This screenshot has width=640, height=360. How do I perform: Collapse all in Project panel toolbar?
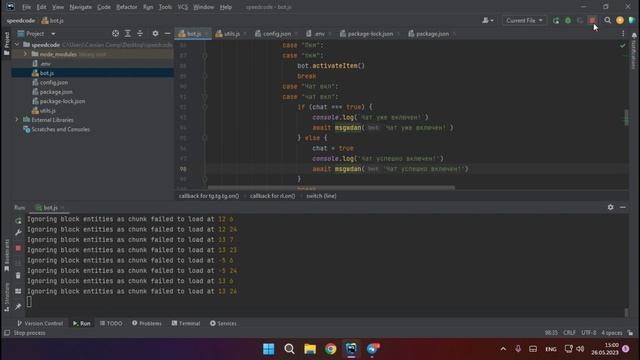tap(140, 33)
